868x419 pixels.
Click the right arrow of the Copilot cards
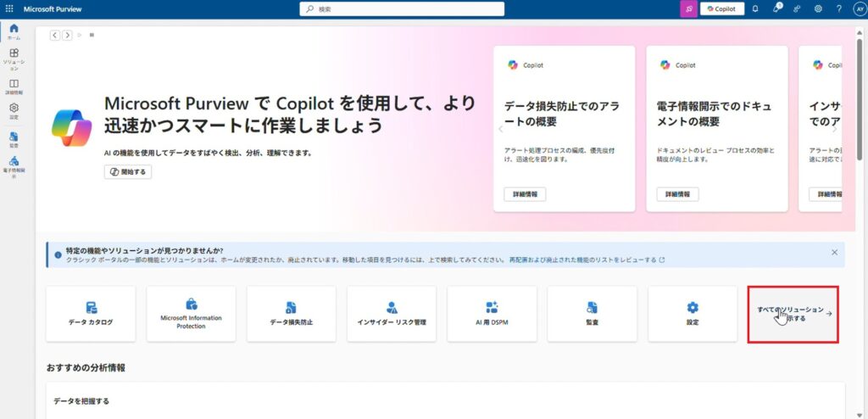835,129
